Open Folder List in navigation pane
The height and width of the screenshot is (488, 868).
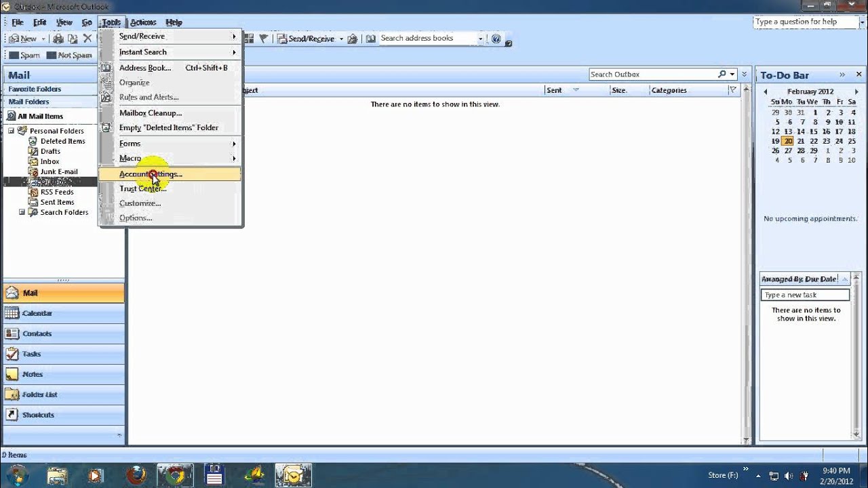tap(63, 394)
